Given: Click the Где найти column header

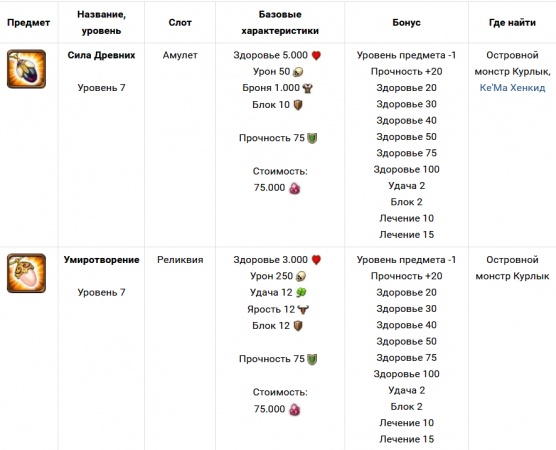Looking at the screenshot, I should pyautogui.click(x=512, y=23).
